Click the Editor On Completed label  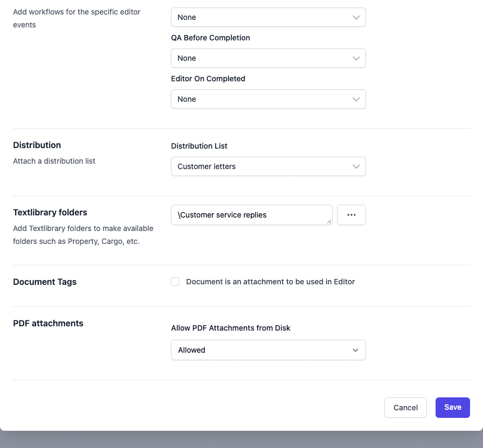click(x=208, y=79)
